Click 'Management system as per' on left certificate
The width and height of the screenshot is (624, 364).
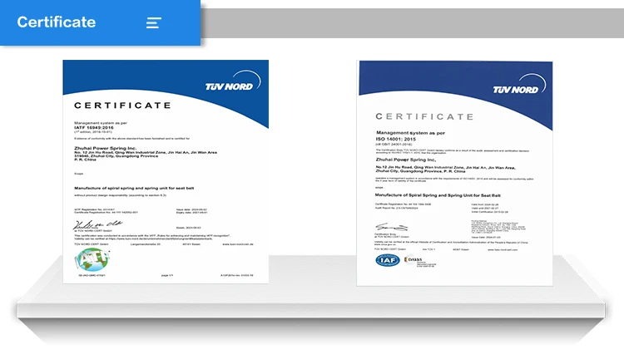coord(101,123)
